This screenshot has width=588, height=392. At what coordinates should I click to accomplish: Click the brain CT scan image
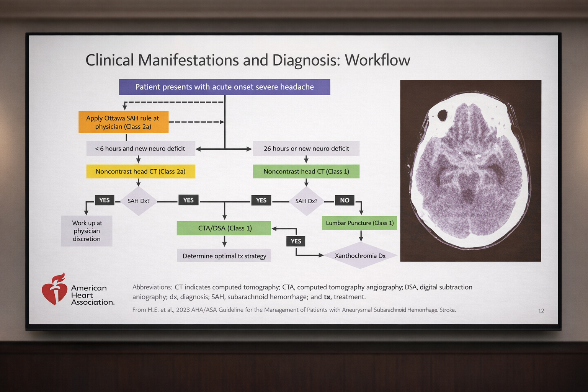[x=470, y=171]
